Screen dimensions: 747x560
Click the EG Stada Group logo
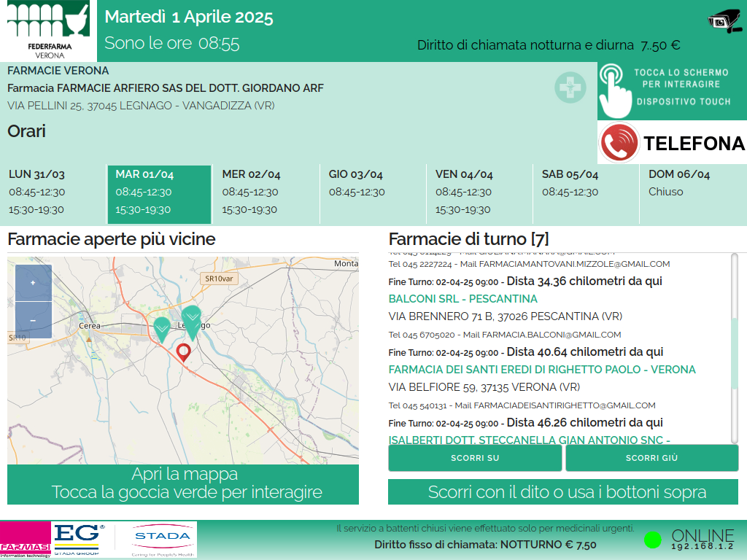pyautogui.click(x=80, y=539)
